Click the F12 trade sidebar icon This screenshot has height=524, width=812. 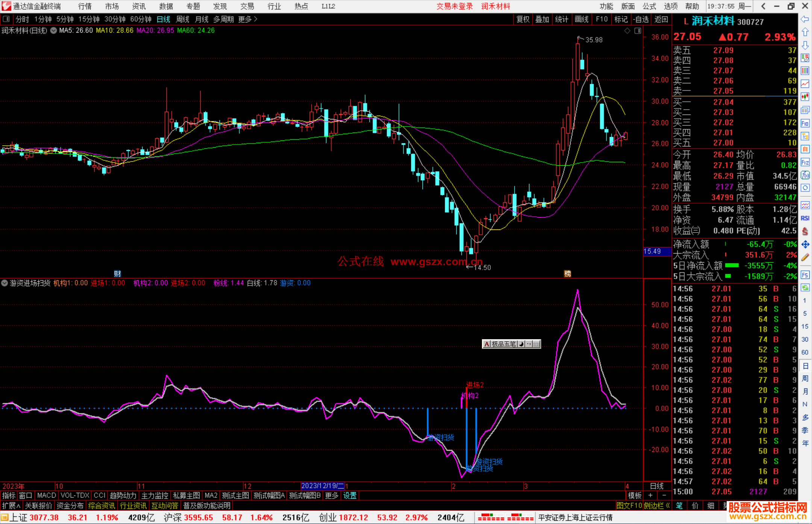coord(805,162)
